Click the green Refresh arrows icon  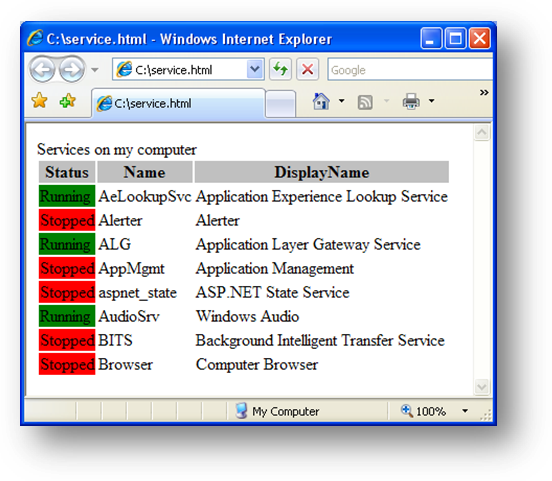280,69
